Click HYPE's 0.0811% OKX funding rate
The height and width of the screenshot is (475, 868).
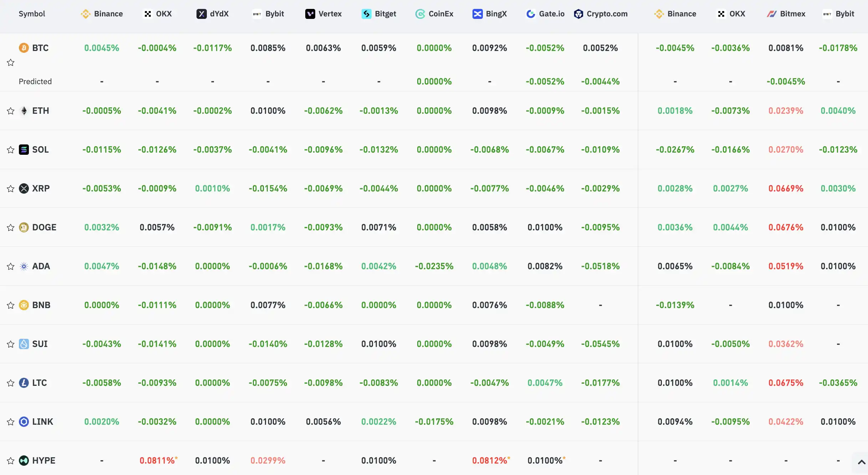157,460
